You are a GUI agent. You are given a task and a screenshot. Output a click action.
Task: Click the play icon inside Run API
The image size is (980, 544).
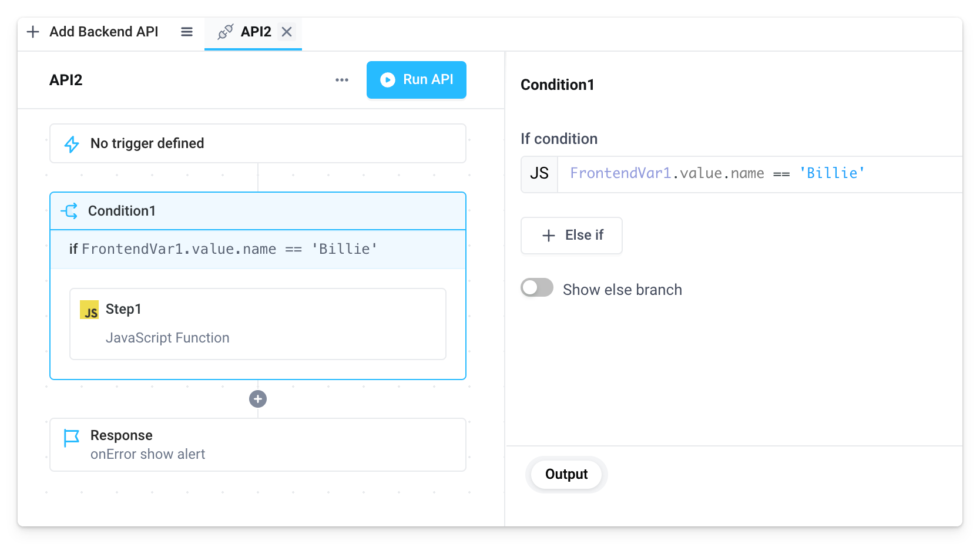pyautogui.click(x=388, y=80)
